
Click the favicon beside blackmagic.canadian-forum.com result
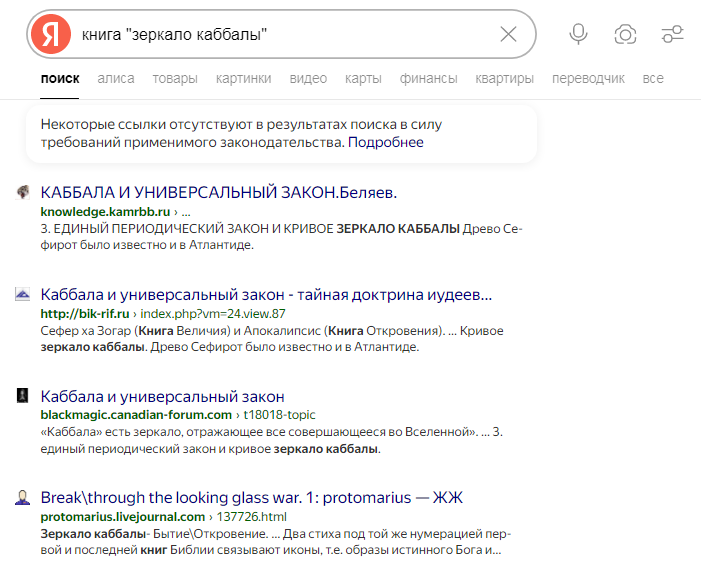coord(22,396)
